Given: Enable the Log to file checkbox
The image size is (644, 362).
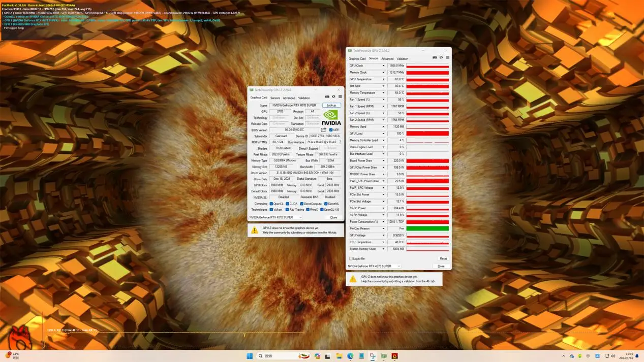Looking at the screenshot, I should pyautogui.click(x=351, y=258).
